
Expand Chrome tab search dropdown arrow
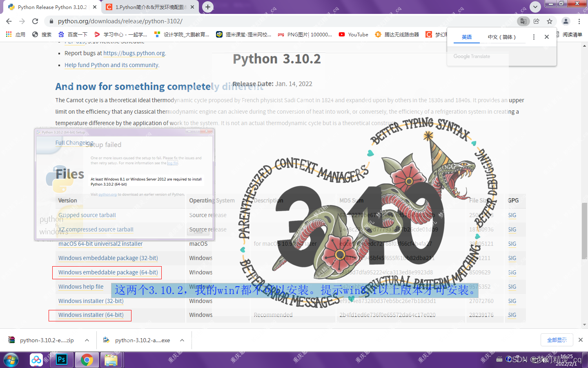coord(535,7)
